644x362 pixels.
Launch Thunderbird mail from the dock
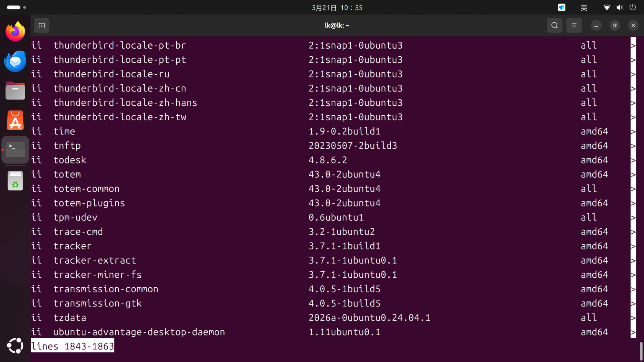pos(15,61)
